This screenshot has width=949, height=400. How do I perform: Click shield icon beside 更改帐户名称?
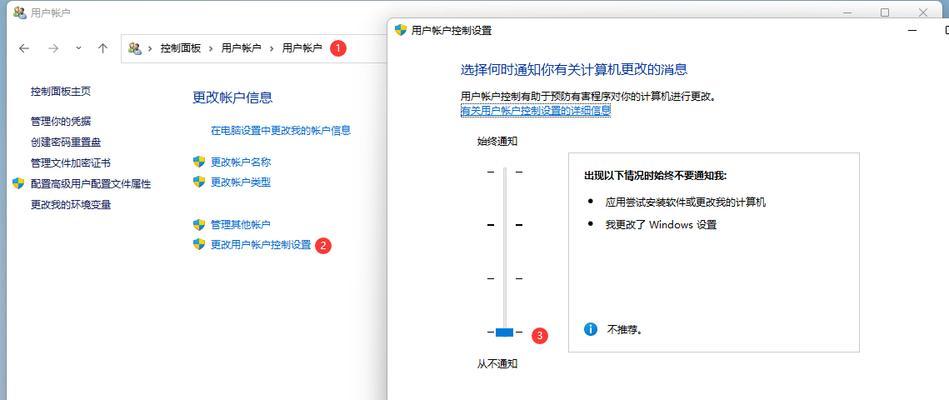click(x=199, y=162)
